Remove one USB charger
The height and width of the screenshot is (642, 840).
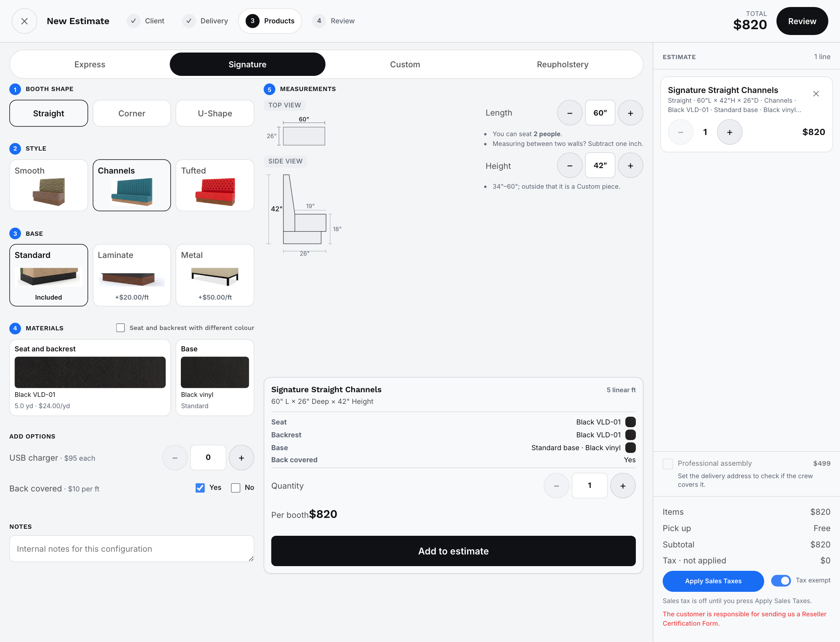(x=175, y=458)
